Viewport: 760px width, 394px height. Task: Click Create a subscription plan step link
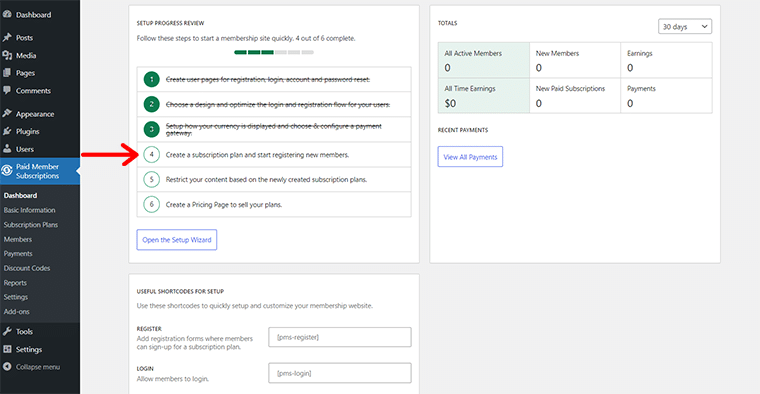tap(257, 155)
